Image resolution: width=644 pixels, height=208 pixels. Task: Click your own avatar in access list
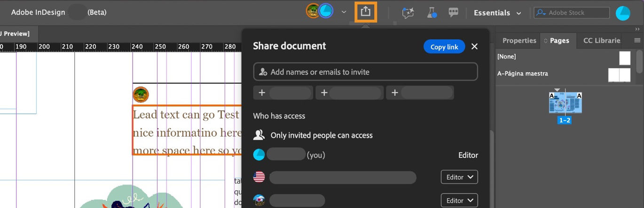pos(259,154)
